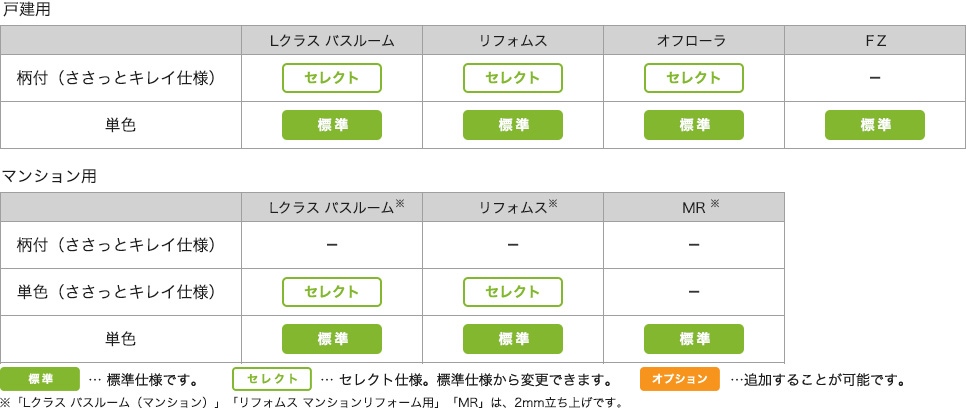Click the orange オプション legend badge
The image size is (966, 410).
click(679, 379)
